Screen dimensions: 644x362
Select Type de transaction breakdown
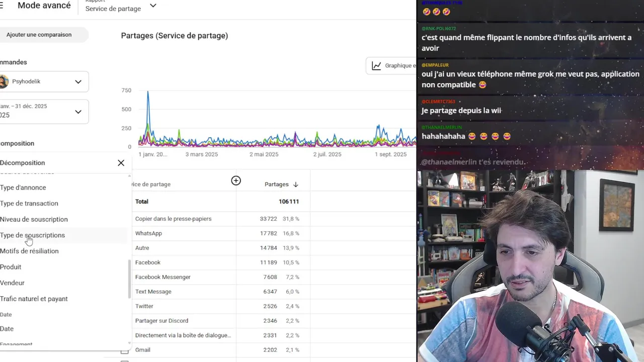pos(29,204)
